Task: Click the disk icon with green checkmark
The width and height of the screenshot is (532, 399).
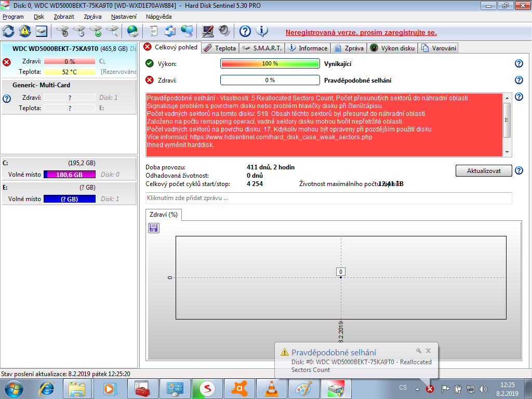Action: point(96,31)
